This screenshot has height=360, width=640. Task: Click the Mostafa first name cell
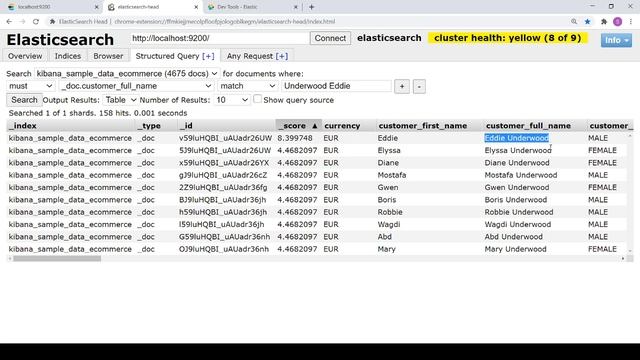coord(392,175)
